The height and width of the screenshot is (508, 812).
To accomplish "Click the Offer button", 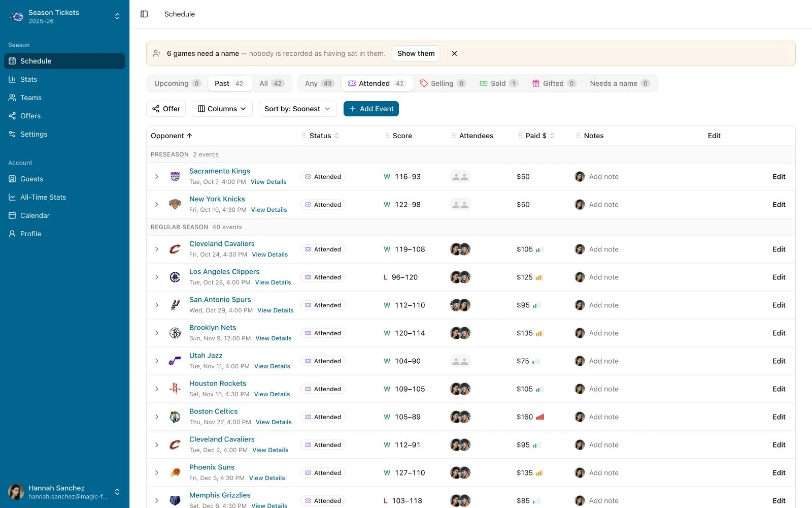I will pos(166,109).
